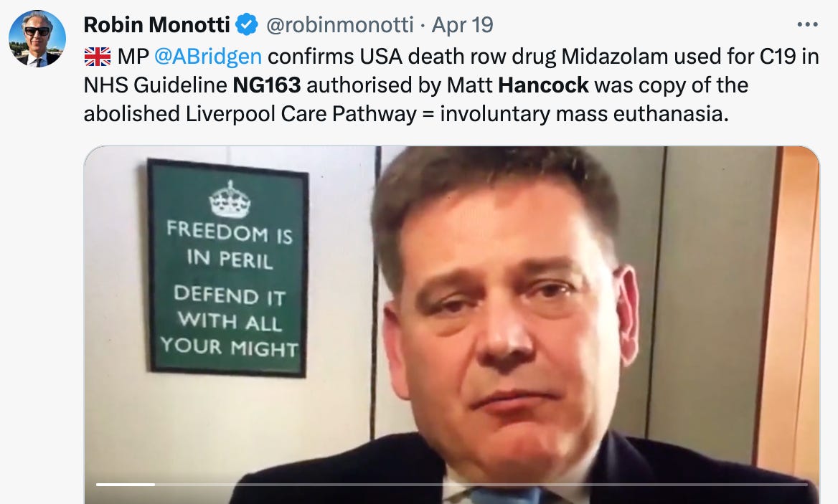The height and width of the screenshot is (504, 838).
Task: Click the played portion of video progress bar
Action: 126,484
